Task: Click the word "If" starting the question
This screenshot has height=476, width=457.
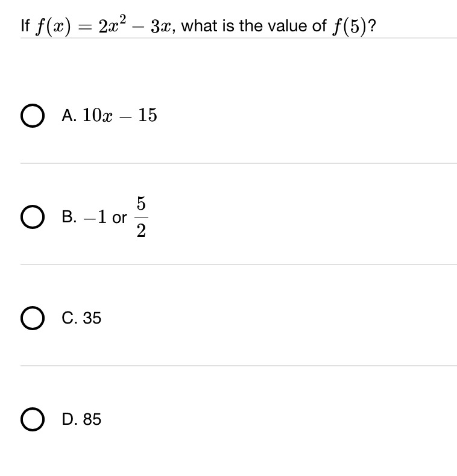Action: (25, 25)
